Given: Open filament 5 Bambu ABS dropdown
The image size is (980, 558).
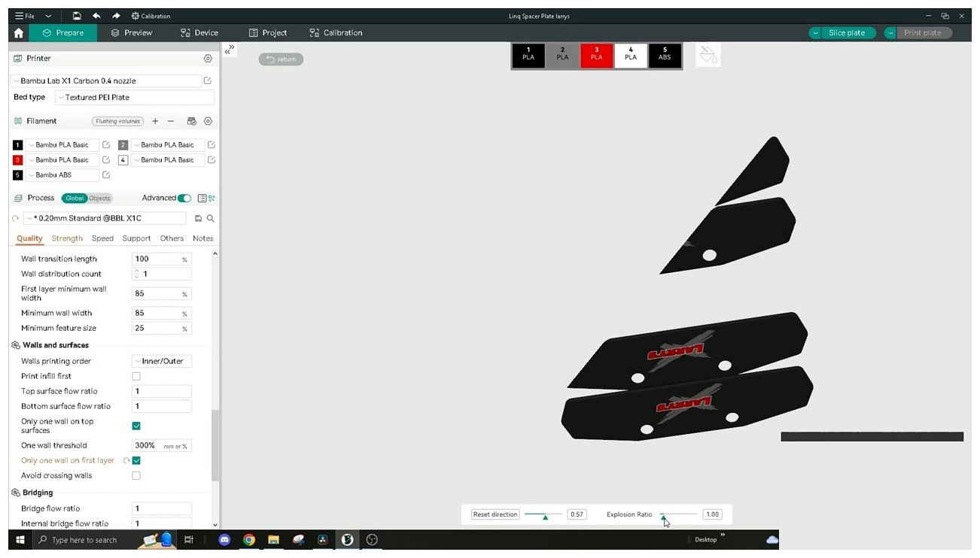Looking at the screenshot, I should click(x=63, y=175).
